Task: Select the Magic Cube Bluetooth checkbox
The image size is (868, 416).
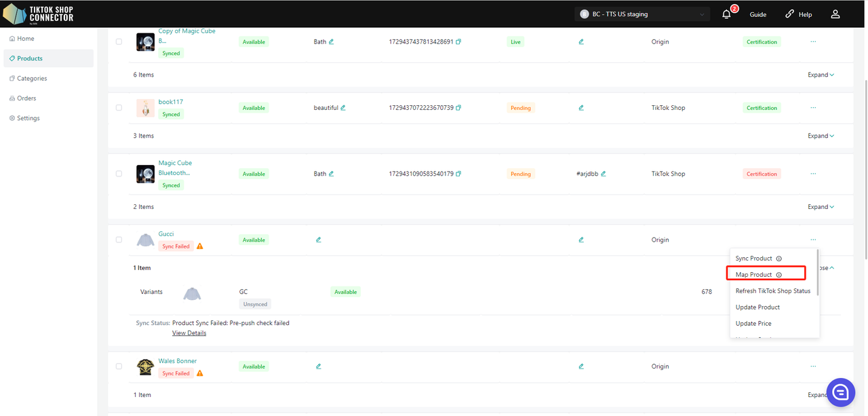Action: [x=119, y=174]
